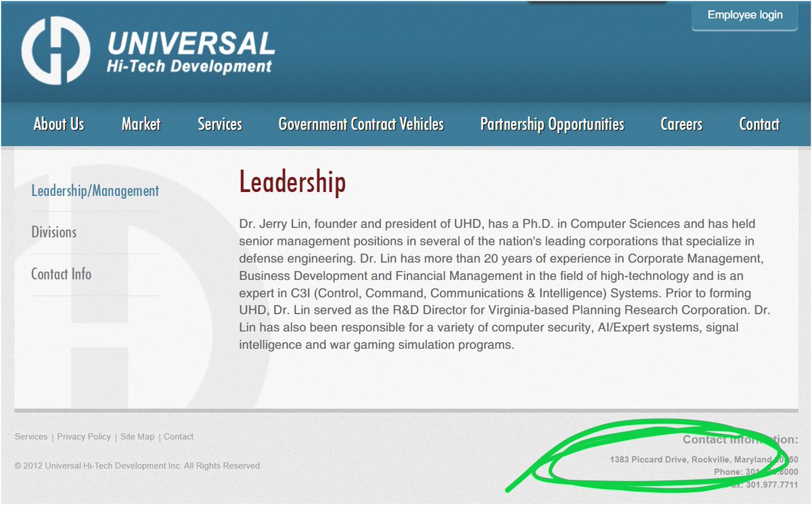Screen dimensions: 812x505
Task: Click the Leadership page heading
Action: pyautogui.click(x=292, y=183)
